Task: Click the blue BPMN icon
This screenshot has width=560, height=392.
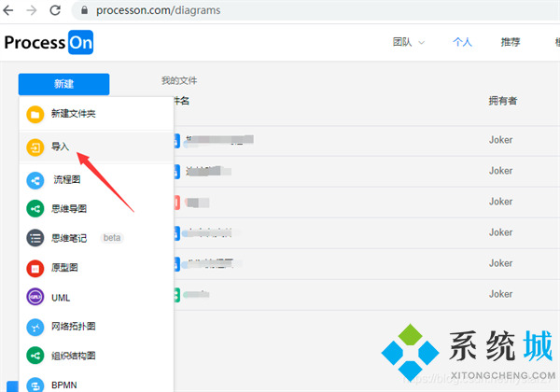Action: 35,385
